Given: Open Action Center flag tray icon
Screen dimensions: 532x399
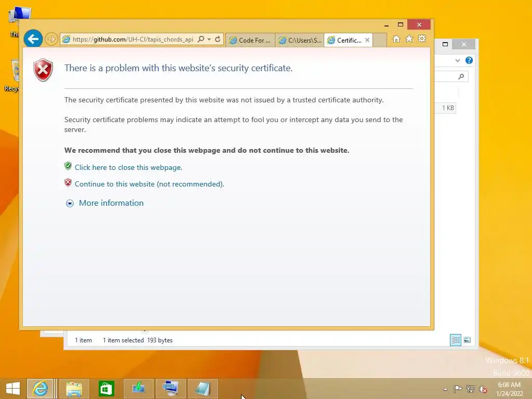Looking at the screenshot, I should point(458,389).
